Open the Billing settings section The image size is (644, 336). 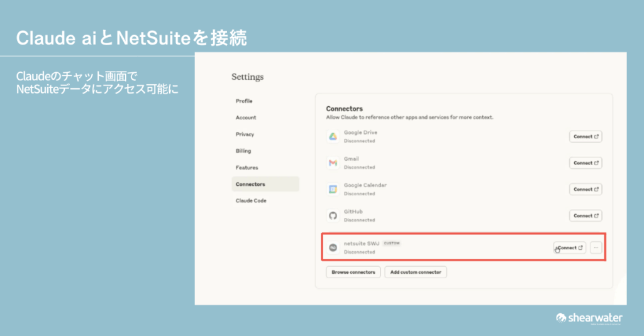point(243,151)
